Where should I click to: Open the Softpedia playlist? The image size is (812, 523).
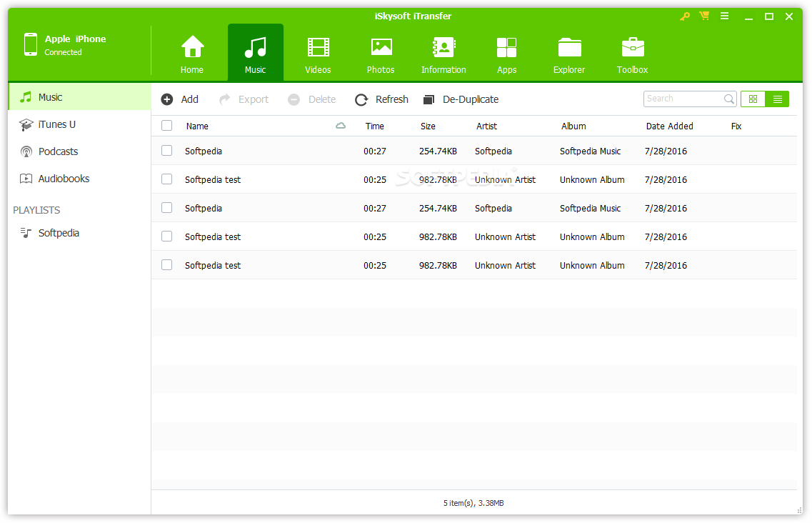click(x=80, y=233)
